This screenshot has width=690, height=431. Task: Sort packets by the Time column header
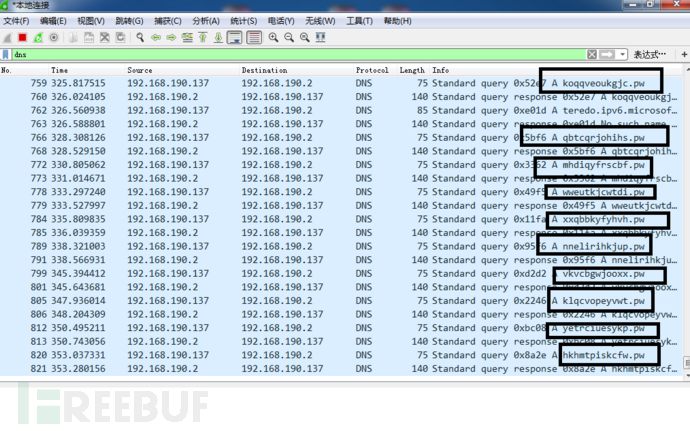(87, 70)
